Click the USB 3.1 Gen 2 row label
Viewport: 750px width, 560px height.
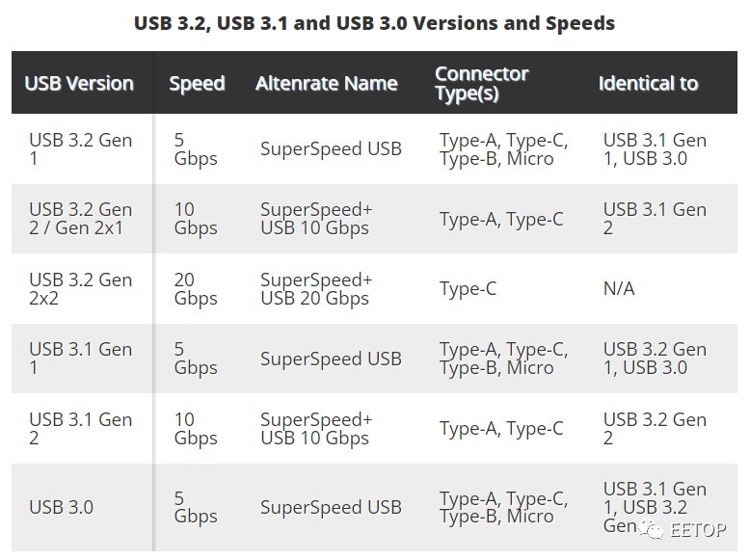[80, 429]
